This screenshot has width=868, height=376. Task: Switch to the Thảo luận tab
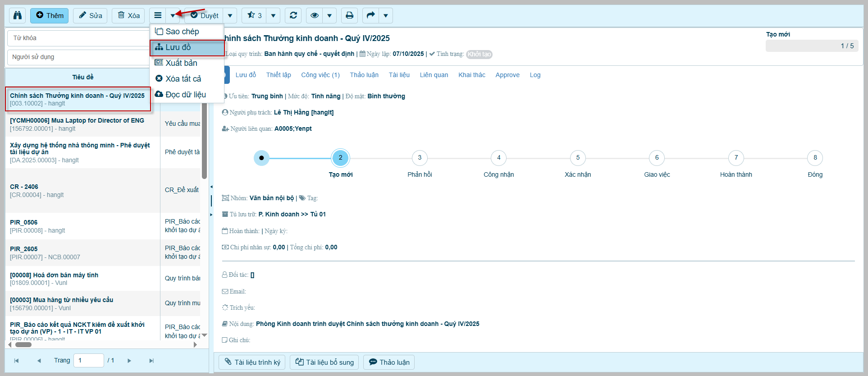(364, 75)
